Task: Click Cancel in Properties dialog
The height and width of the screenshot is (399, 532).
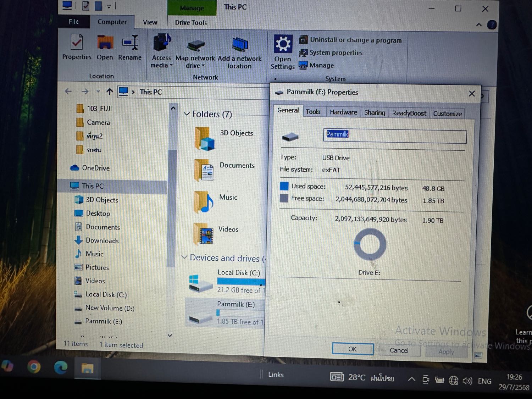Action: point(399,350)
